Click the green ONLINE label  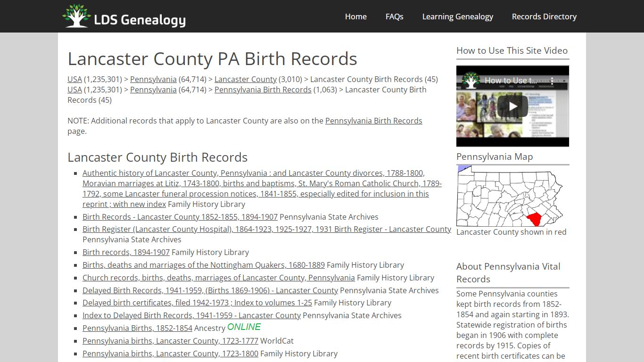(x=244, y=327)
